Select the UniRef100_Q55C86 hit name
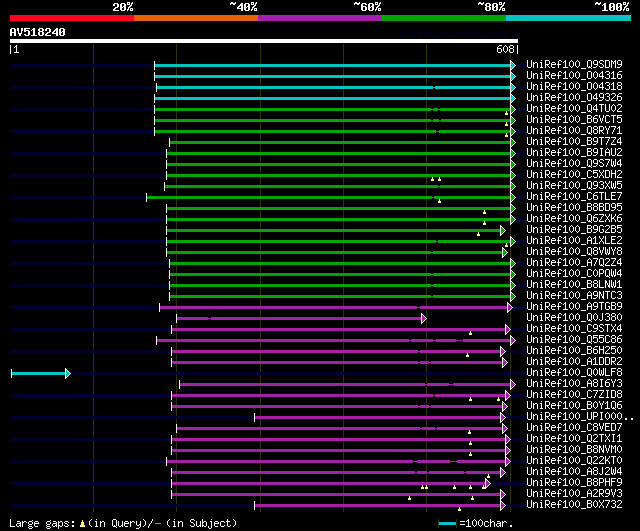 [x=574, y=340]
